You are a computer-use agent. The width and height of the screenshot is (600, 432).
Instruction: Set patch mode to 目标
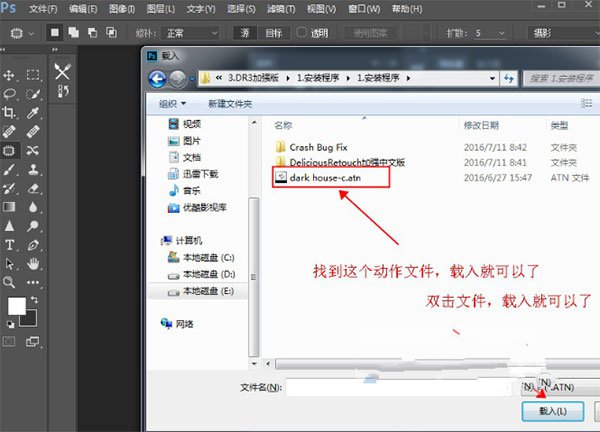[274, 33]
